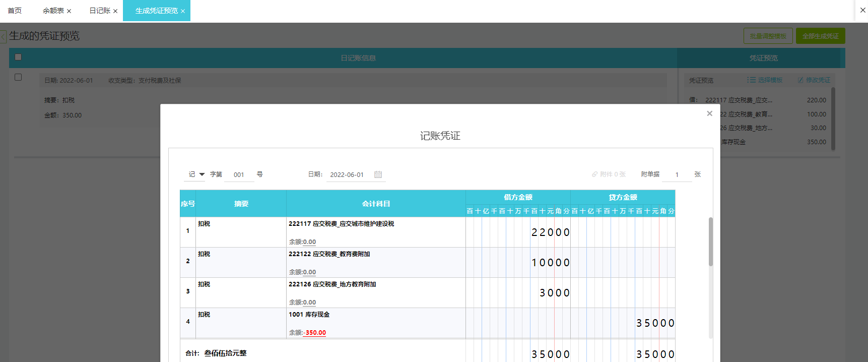The image size is (868, 362).
Task: Click the 全部生成凭证 button
Action: point(820,36)
